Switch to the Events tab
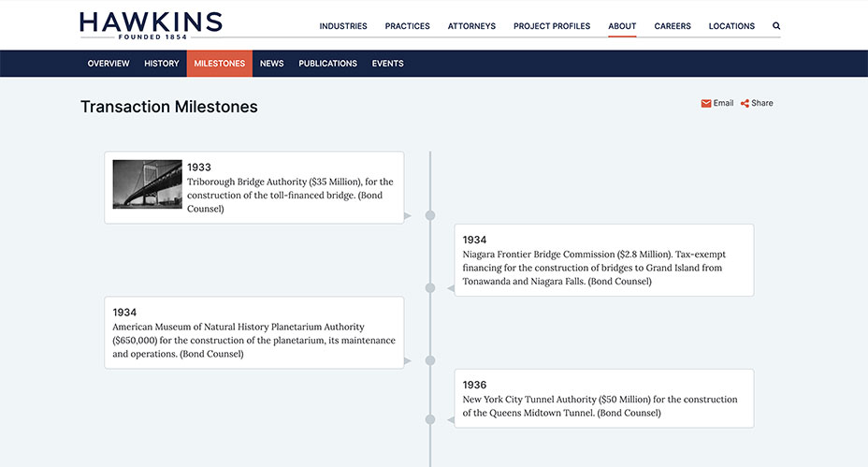This screenshot has width=868, height=467. (387, 63)
